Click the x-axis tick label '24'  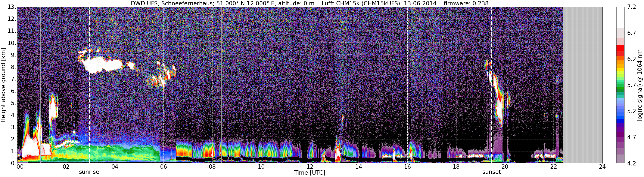[602, 167]
